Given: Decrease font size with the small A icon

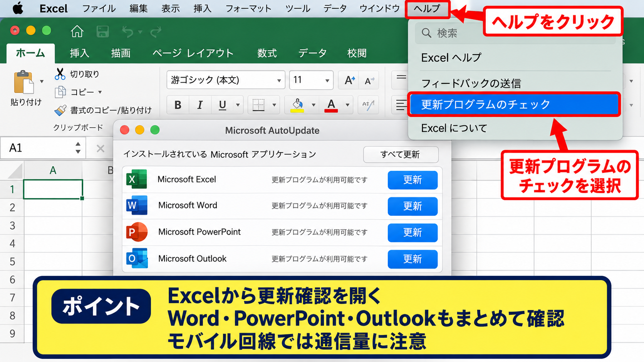Looking at the screenshot, I should point(369,81).
